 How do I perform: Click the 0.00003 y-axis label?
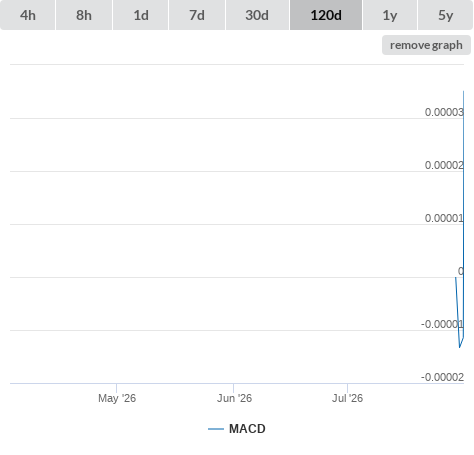click(444, 112)
